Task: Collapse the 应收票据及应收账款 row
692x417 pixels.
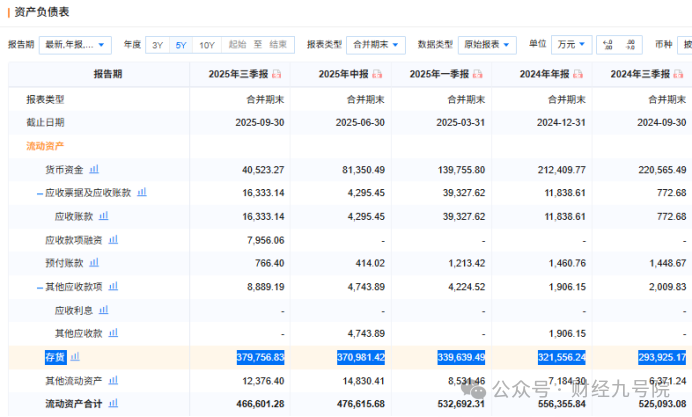Action: pos(40,193)
